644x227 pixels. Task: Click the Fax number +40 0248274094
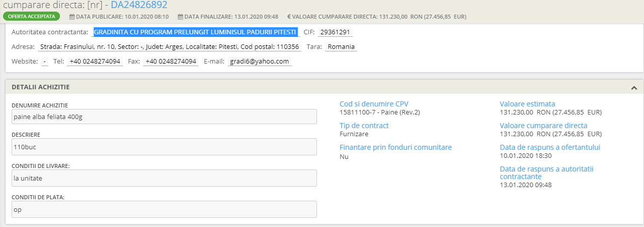[x=170, y=62]
